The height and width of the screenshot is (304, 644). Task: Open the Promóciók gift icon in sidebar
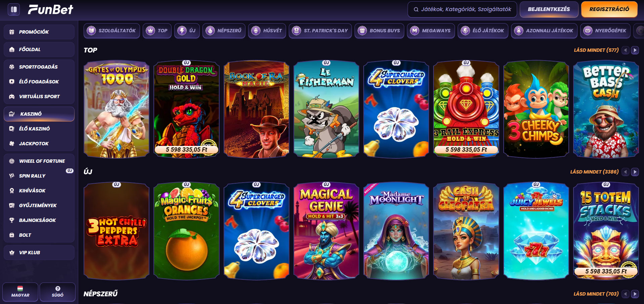pyautogui.click(x=12, y=32)
